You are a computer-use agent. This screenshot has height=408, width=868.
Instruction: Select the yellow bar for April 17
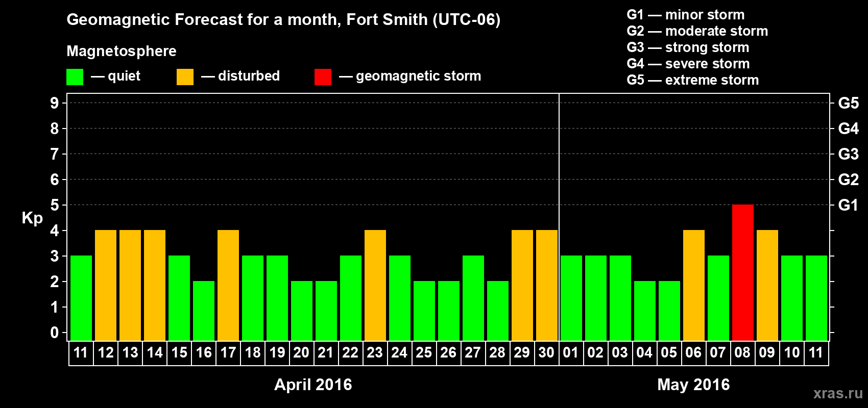click(x=228, y=286)
